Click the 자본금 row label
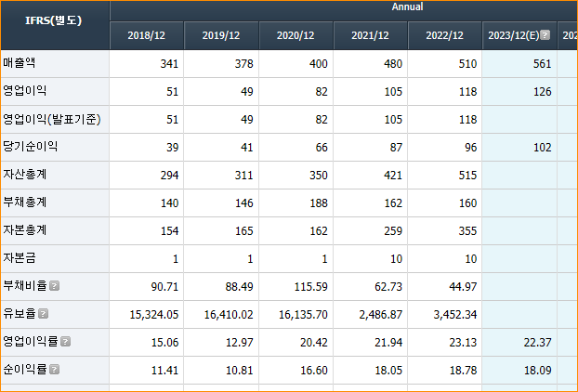Viewport: 578px width, 392px height. 20,258
